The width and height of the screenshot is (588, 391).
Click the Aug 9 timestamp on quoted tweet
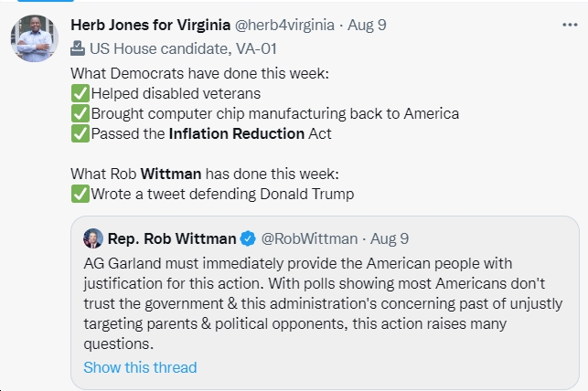pos(390,238)
